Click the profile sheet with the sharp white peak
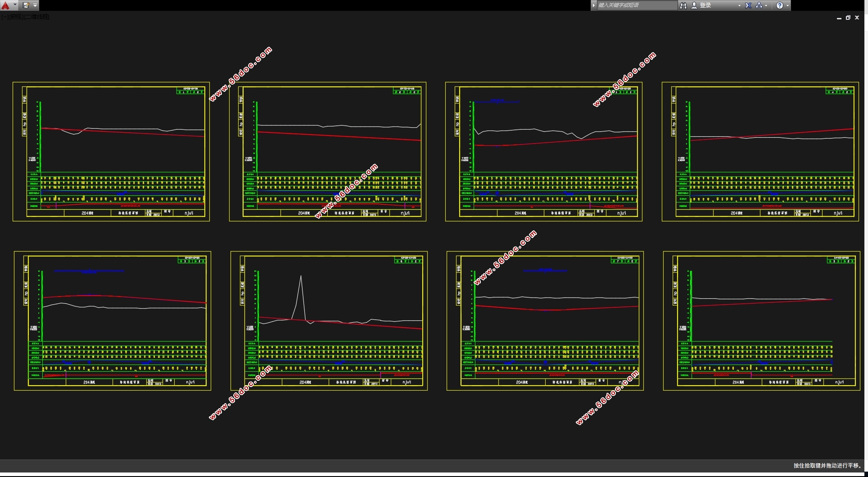The width and height of the screenshot is (868, 477). pos(329,320)
